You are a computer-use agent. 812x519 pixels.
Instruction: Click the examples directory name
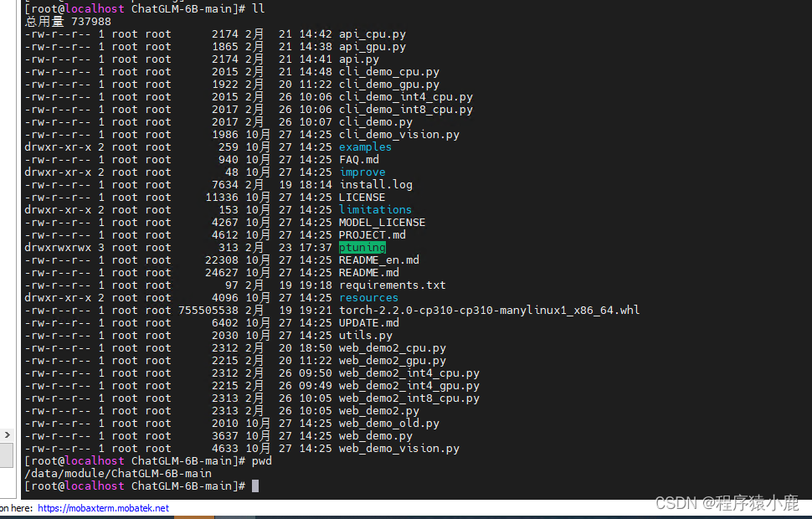[x=365, y=147]
